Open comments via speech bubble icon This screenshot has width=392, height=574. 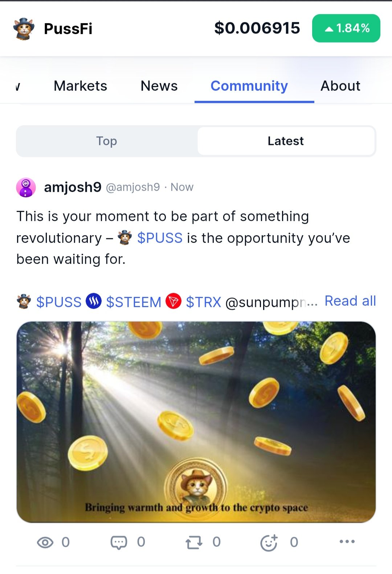tap(119, 542)
